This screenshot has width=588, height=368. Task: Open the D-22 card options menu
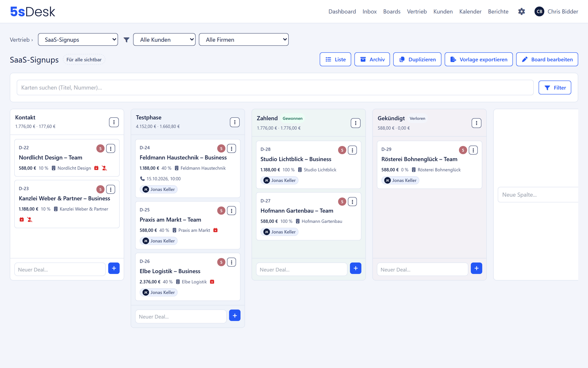point(111,148)
